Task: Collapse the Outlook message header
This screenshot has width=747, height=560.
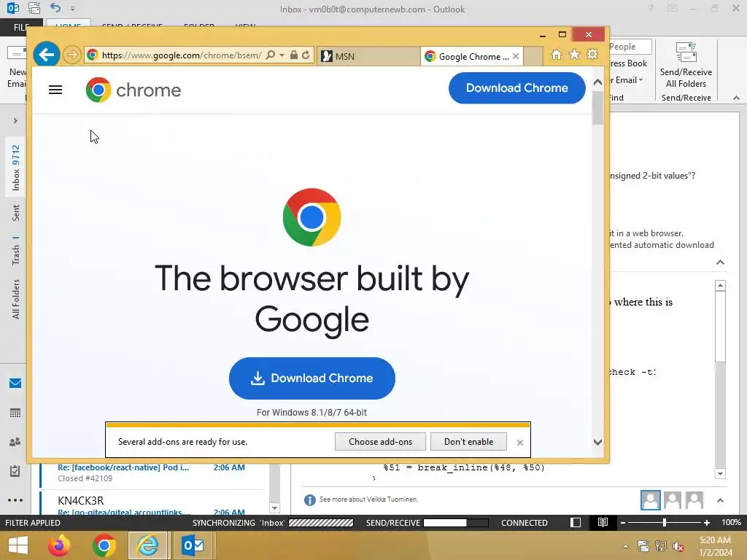Action: pyautogui.click(x=720, y=262)
